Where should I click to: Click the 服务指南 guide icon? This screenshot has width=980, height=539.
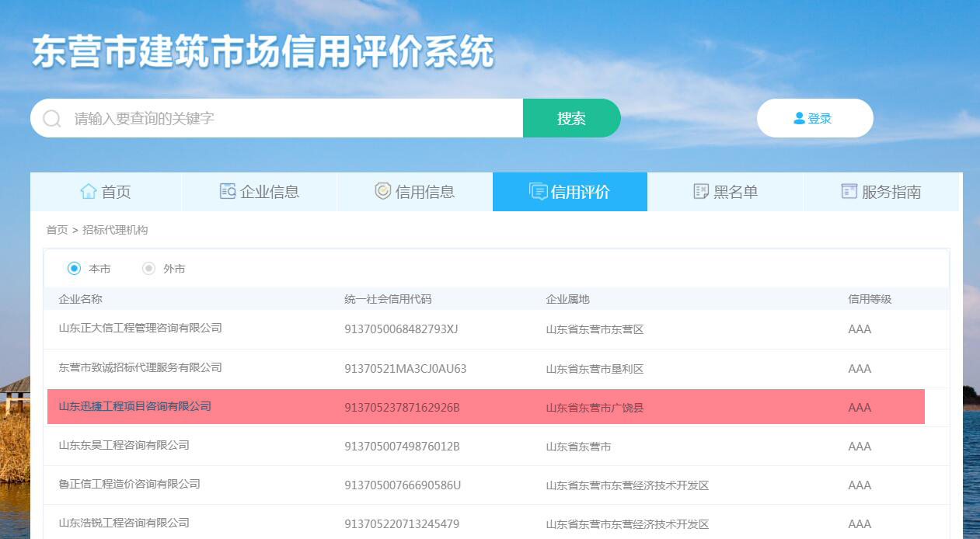point(849,192)
